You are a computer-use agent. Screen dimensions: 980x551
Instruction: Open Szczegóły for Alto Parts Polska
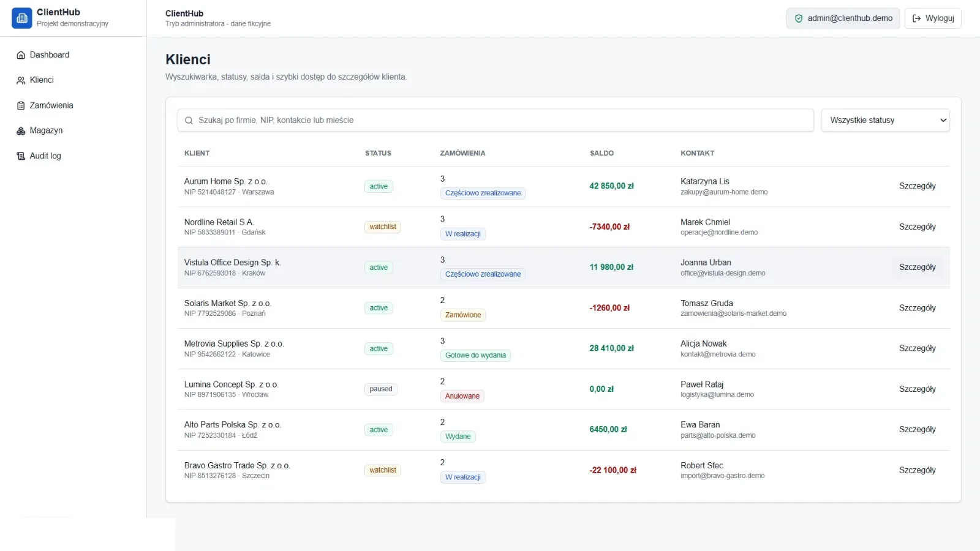(x=917, y=430)
